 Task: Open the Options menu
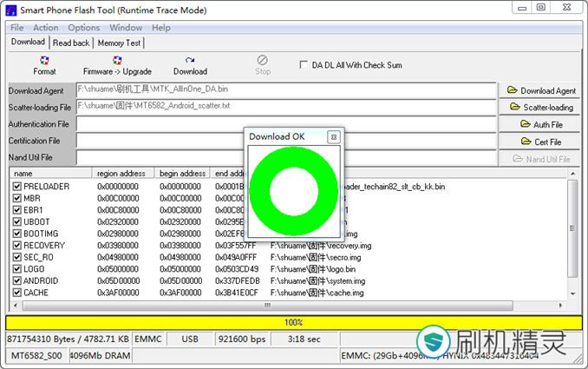tap(84, 28)
